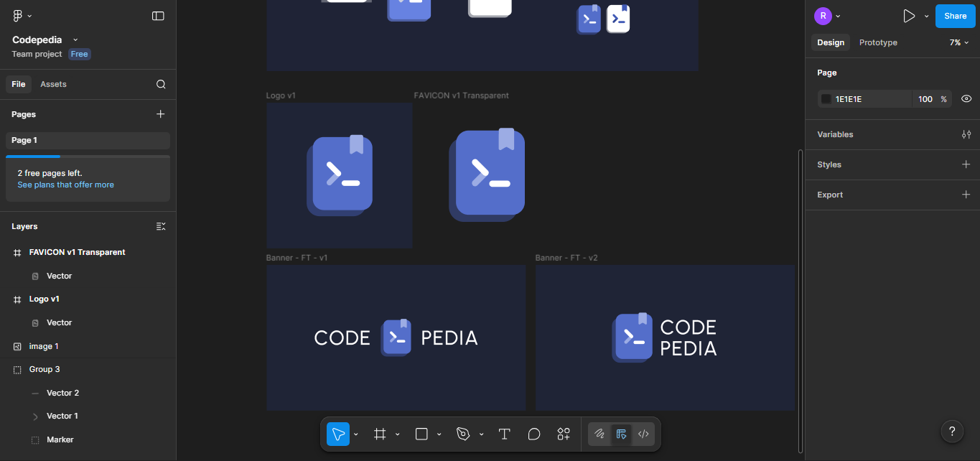The width and height of the screenshot is (980, 461).
Task: Add a new page with plus icon
Action: [161, 114]
